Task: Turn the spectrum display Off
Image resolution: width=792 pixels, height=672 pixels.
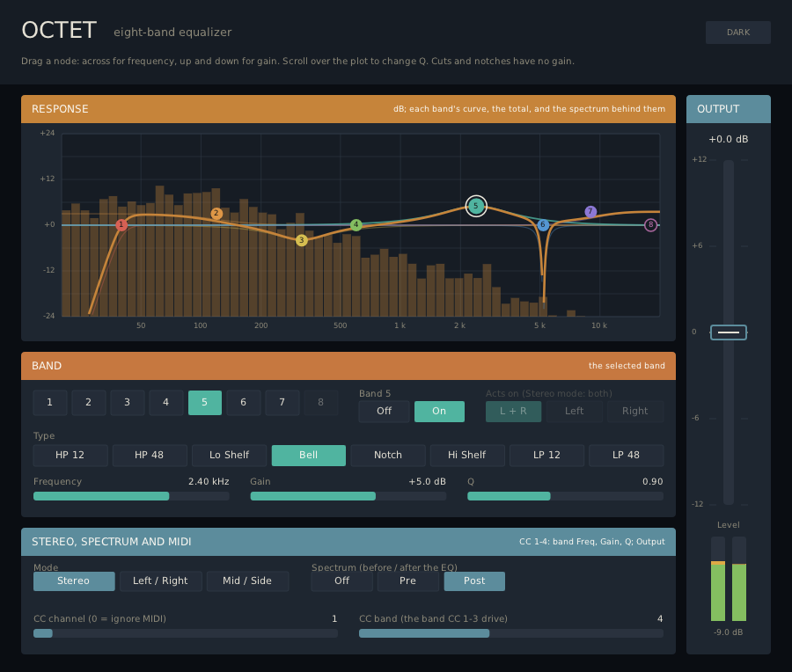Action: pyautogui.click(x=342, y=581)
